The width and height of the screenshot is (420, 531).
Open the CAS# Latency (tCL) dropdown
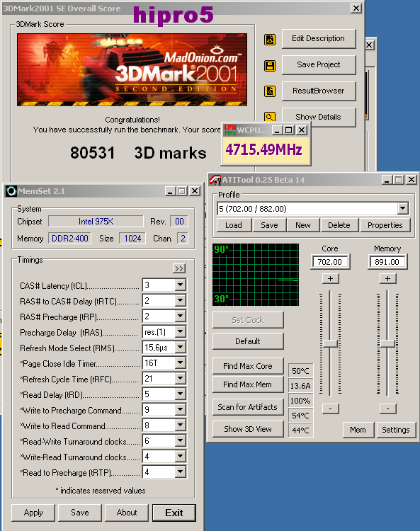(181, 285)
